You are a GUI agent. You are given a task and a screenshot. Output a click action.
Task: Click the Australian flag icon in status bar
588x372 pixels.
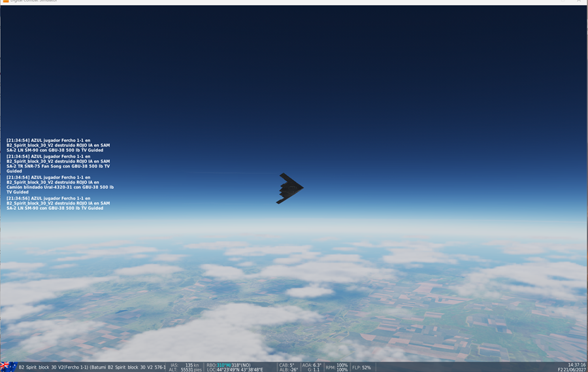(x=8, y=367)
